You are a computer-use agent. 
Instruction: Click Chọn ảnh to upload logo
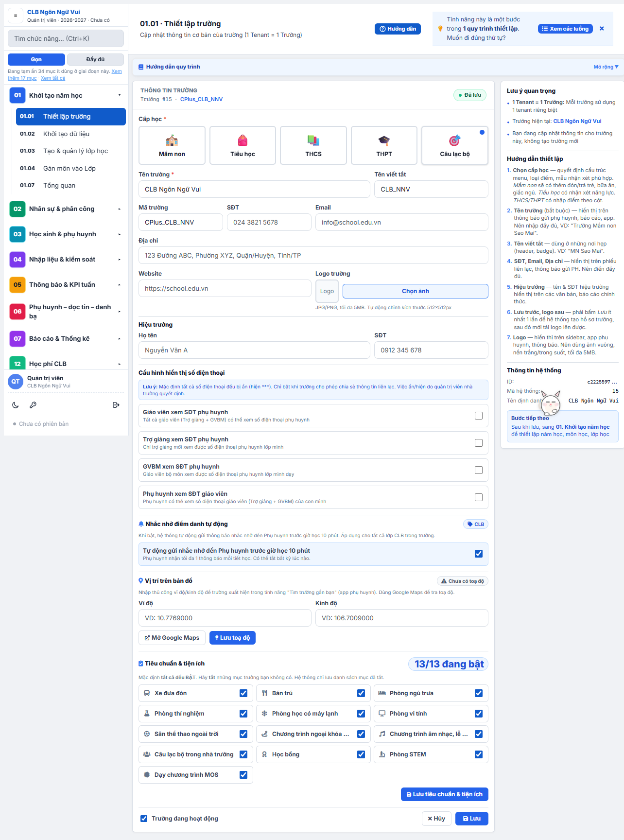coord(416,291)
